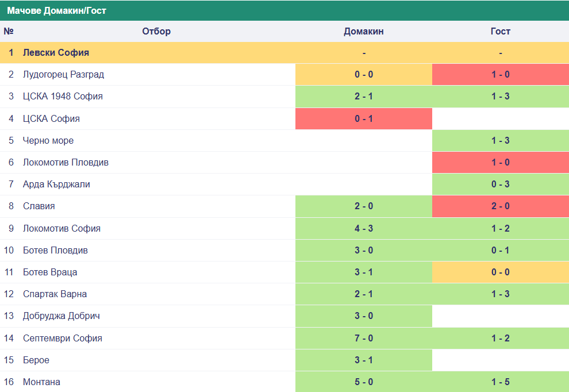Click Арда Кърджали away result 0 - 3
This screenshot has height=392, width=569.
501,185
